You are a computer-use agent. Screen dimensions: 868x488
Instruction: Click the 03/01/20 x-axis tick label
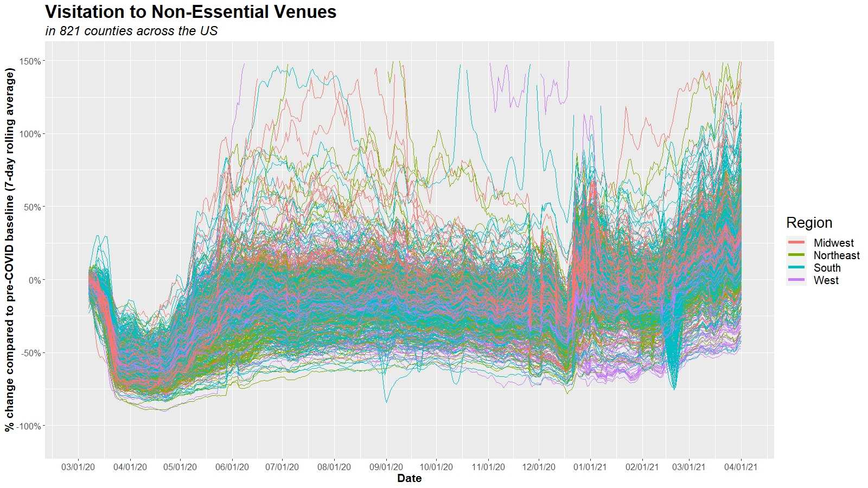pos(78,467)
